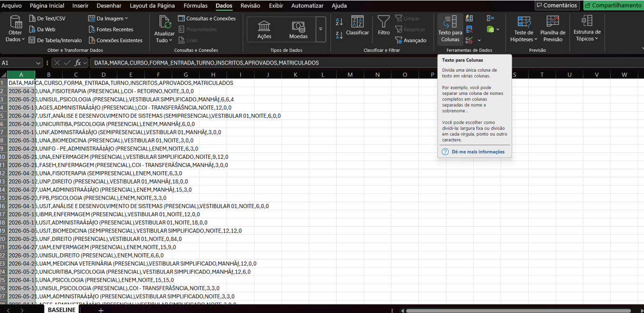Click the fx insert function icon
Viewport: 644px width, 313px height.
(x=77, y=63)
